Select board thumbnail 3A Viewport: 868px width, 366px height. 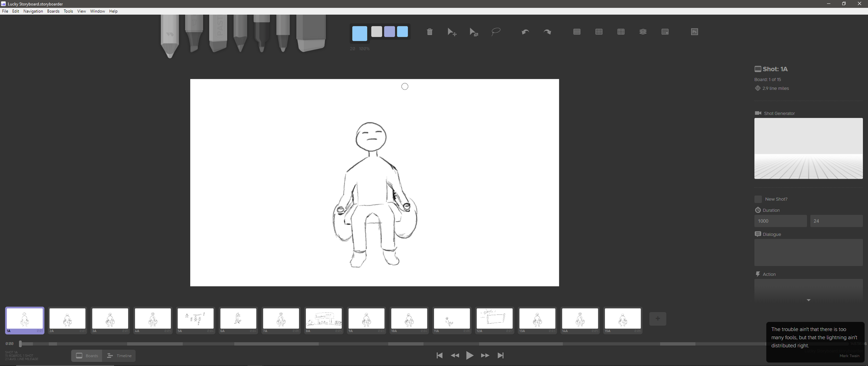pos(110,320)
